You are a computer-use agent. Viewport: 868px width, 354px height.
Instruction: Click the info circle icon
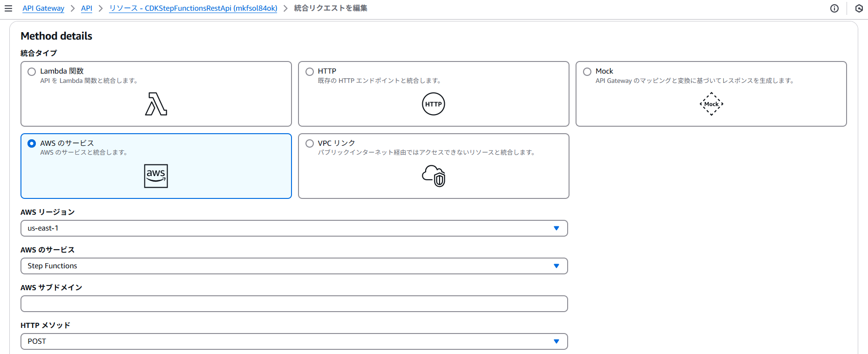pyautogui.click(x=834, y=8)
